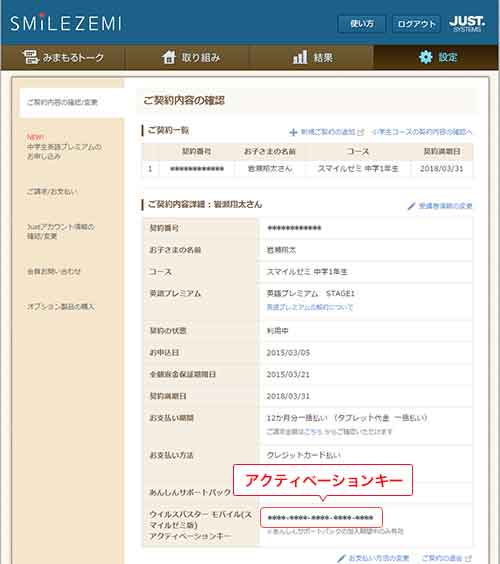The width and height of the screenshot is (500, 564).
Task: Click the ご契約内容の確認 page heading
Action: tap(184, 100)
